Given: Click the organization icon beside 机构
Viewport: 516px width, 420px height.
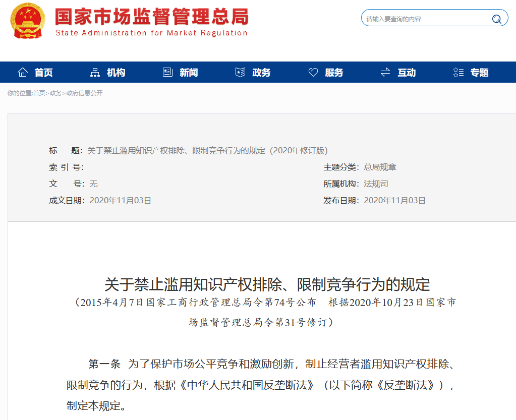Looking at the screenshot, I should (95, 73).
